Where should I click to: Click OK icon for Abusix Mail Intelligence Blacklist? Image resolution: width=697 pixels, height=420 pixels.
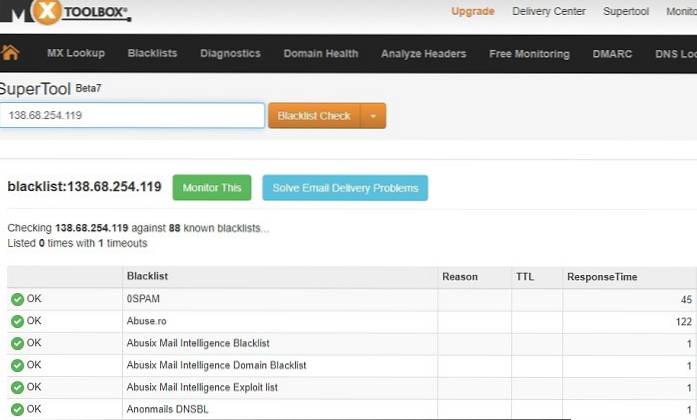[x=17, y=343]
